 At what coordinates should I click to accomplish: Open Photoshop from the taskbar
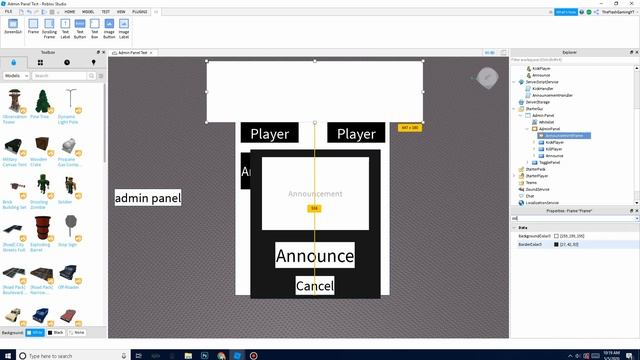click(x=204, y=356)
